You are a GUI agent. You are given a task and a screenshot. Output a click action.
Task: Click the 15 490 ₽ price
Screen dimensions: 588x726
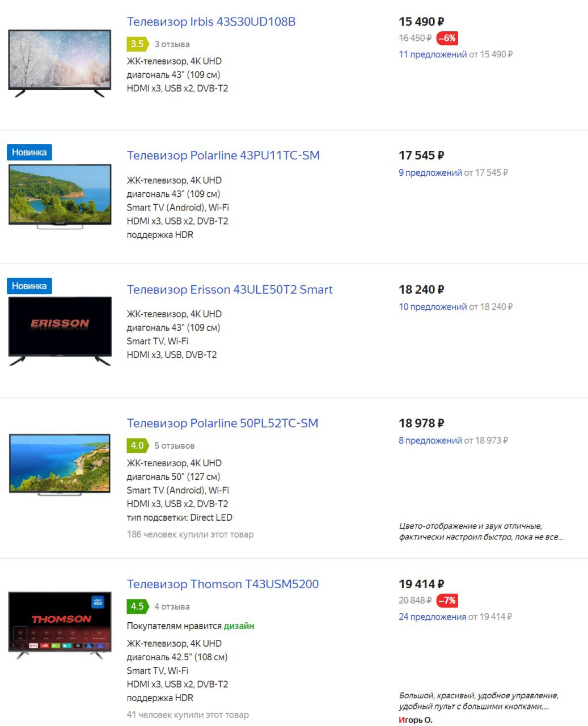point(421,22)
